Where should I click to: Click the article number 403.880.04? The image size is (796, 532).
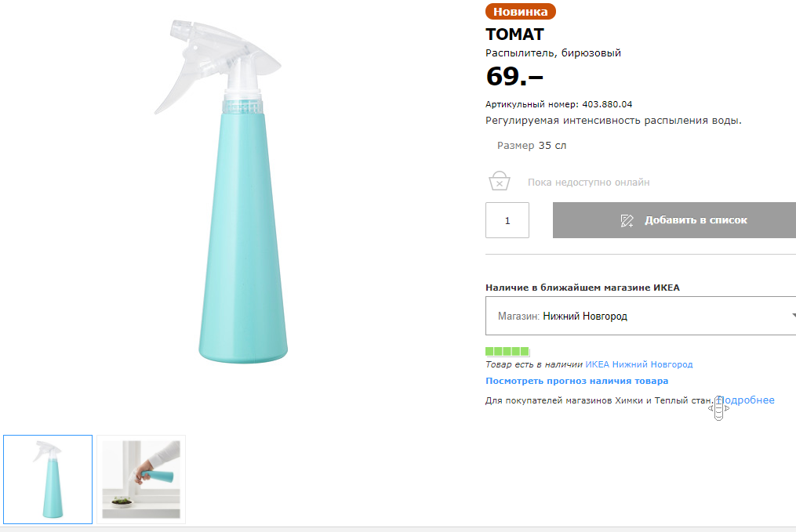pos(607,104)
